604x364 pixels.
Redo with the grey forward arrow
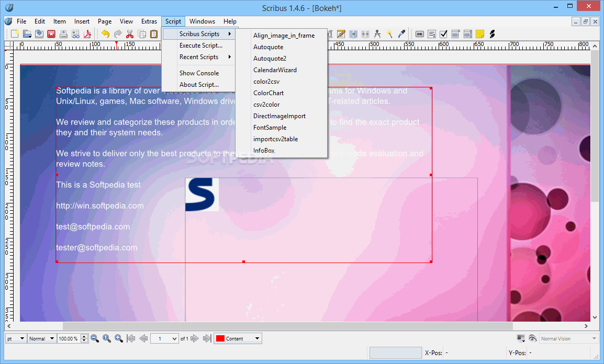coord(117,34)
